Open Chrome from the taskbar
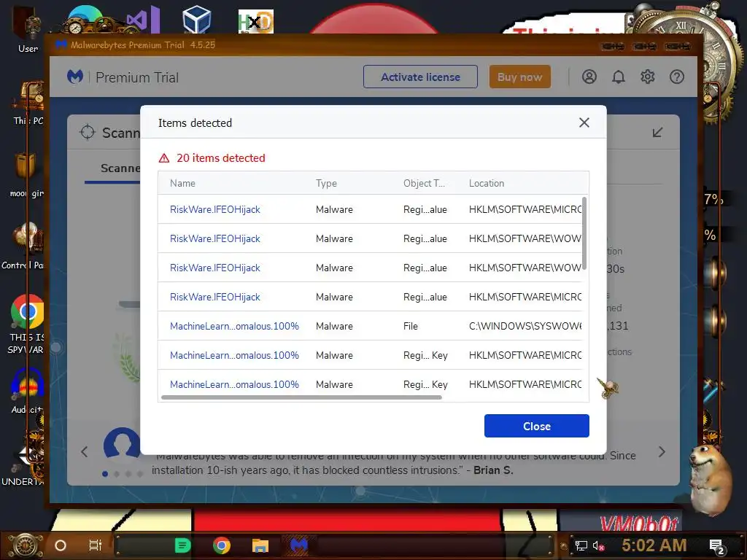Screen dimensions: 747x560 222,545
